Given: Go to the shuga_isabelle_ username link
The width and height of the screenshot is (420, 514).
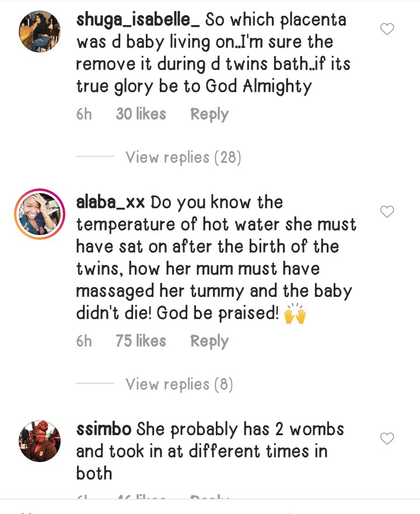Looking at the screenshot, I should [138, 19].
